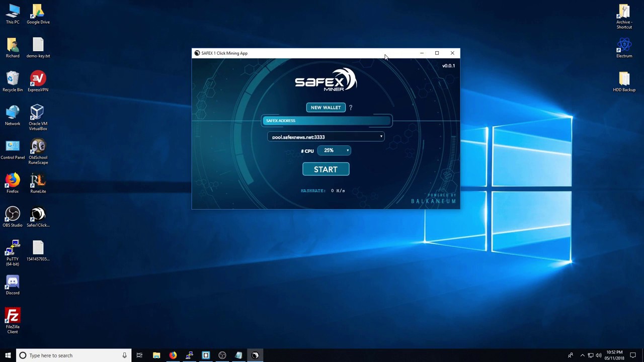
Task: Select the RuneLite desktop icon
Action: [38, 183]
